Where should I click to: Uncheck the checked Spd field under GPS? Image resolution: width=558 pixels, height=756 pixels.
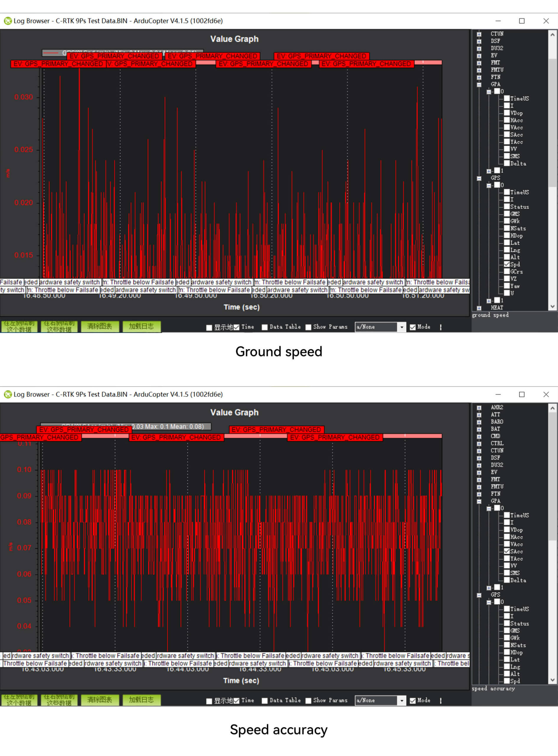(507, 264)
